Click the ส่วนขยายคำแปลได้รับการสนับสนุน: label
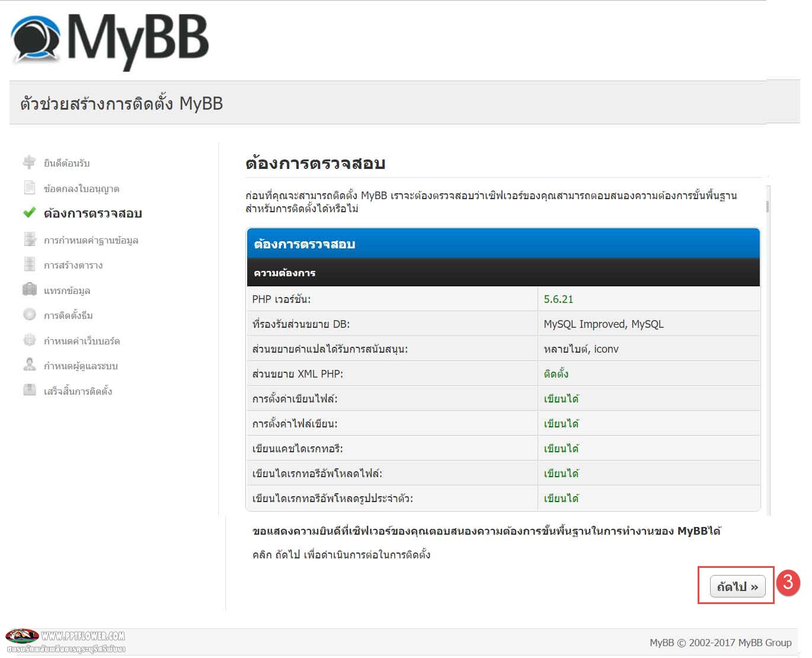812x658 pixels. [330, 349]
